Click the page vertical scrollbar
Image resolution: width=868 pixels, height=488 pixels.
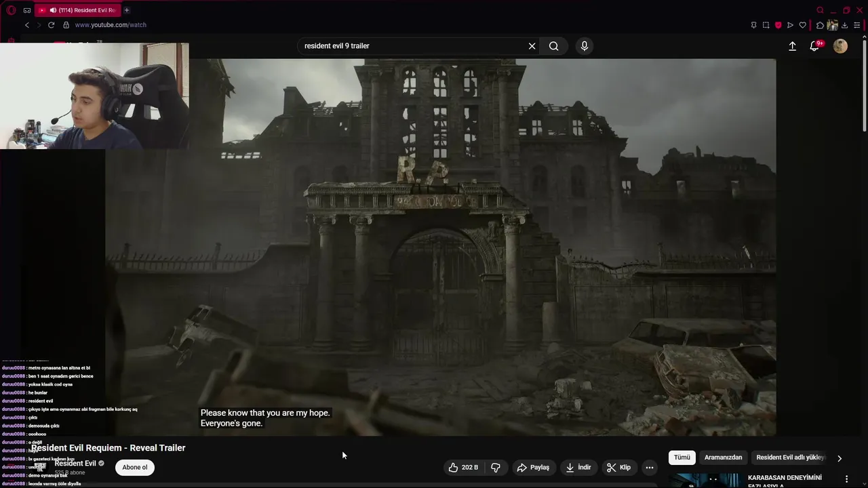pyautogui.click(x=865, y=85)
